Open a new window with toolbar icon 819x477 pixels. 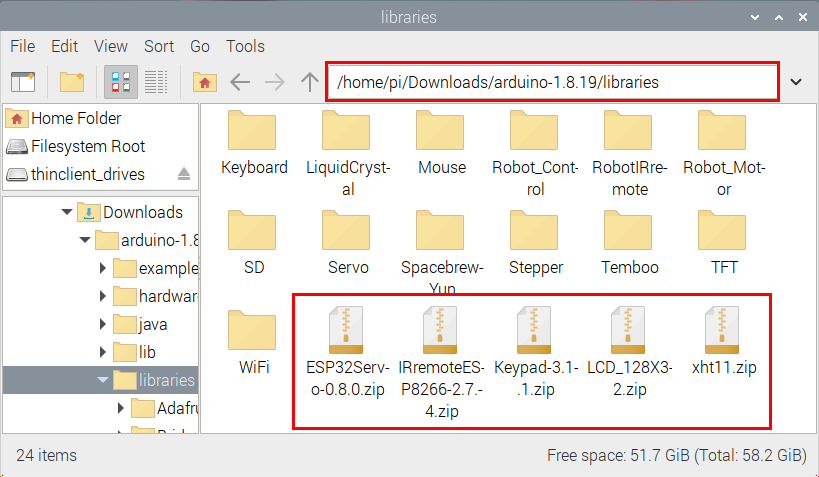[x=23, y=82]
